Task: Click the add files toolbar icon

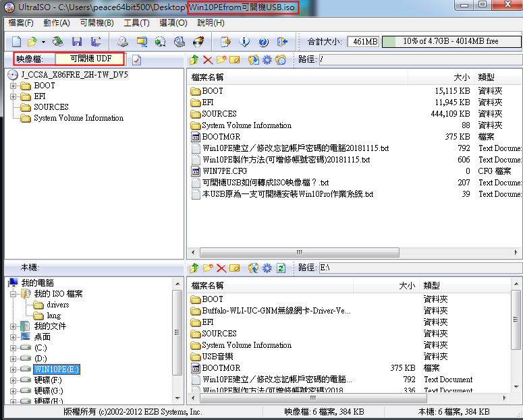Action: tap(225, 42)
